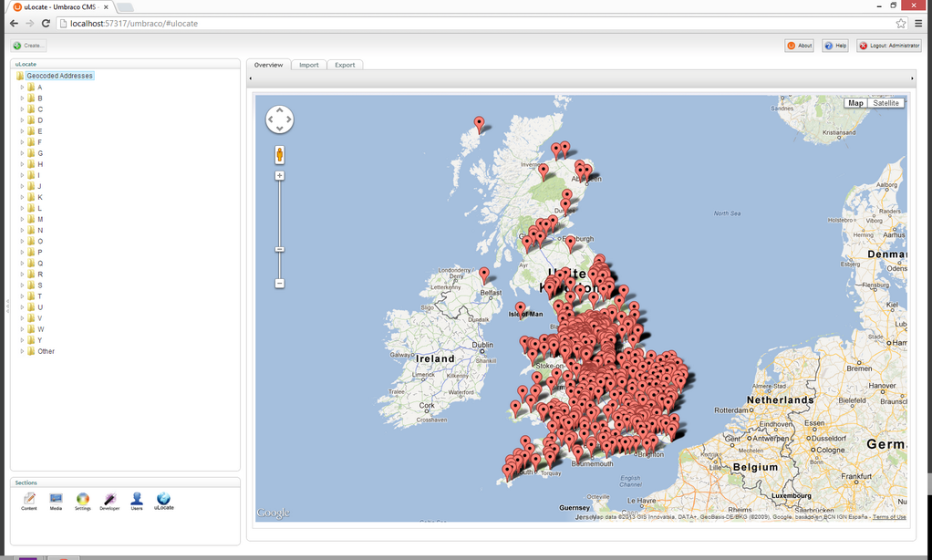Viewport: 932px width, 560px height.
Task: Click the Geocoded Addresses folder icon
Action: [20, 76]
